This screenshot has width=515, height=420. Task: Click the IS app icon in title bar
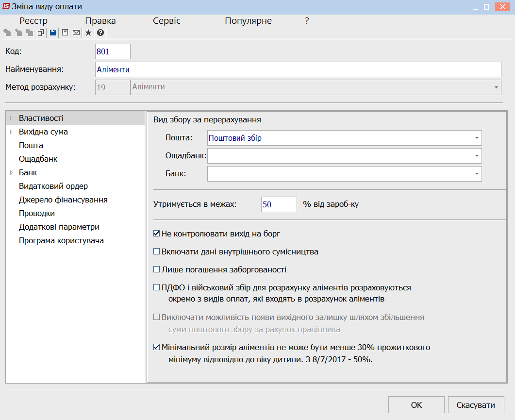[x=6, y=6]
